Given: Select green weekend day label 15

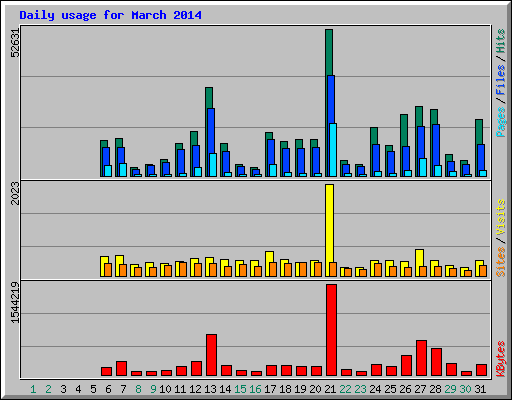Looking at the screenshot, I should pyautogui.click(x=240, y=389).
